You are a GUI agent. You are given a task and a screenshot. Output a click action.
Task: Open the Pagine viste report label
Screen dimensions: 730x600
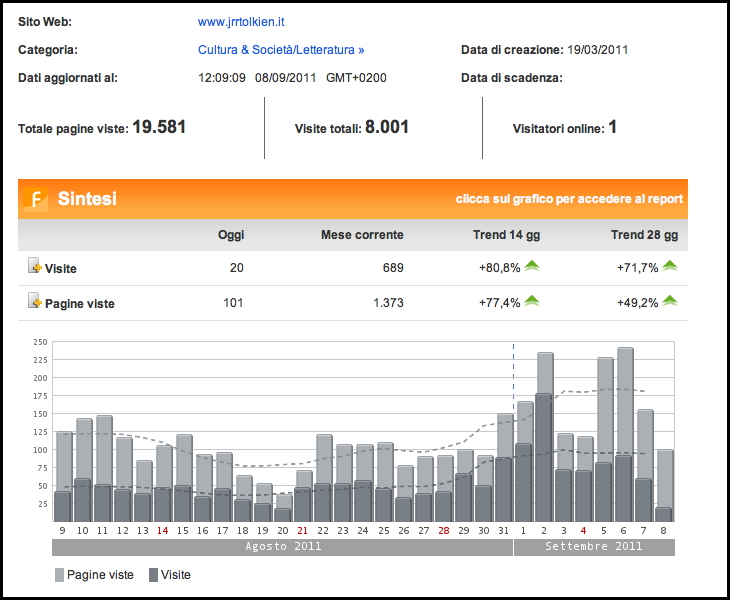(x=79, y=303)
